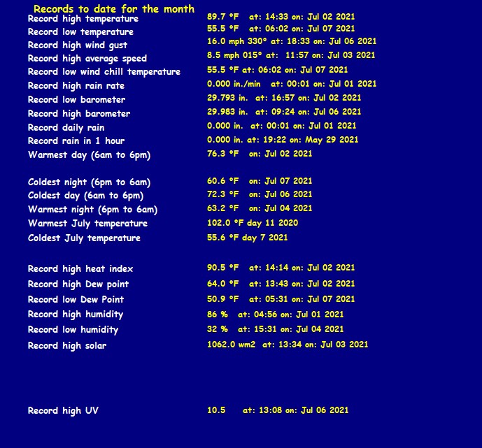The width and height of the screenshot is (482, 448).
Task: Click the Record high barometer label
Action: tap(78, 114)
